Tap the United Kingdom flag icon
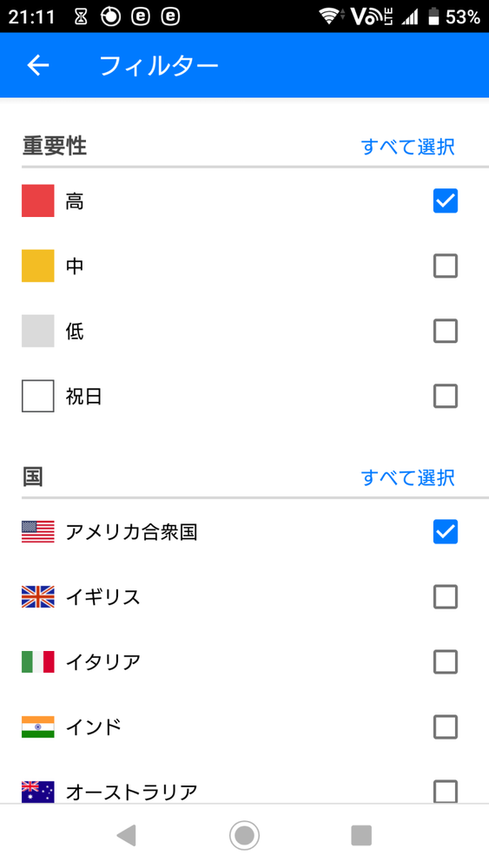The width and height of the screenshot is (489, 868). [37, 597]
